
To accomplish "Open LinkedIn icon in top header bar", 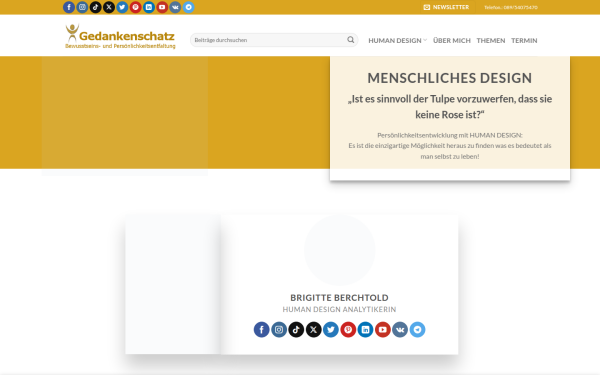I will 149,7.
